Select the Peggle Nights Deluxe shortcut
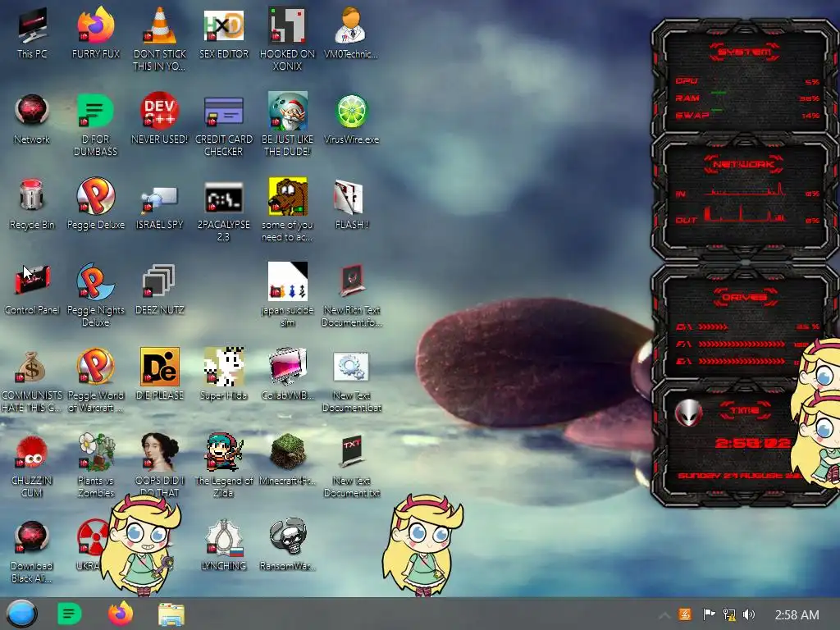 click(95, 294)
